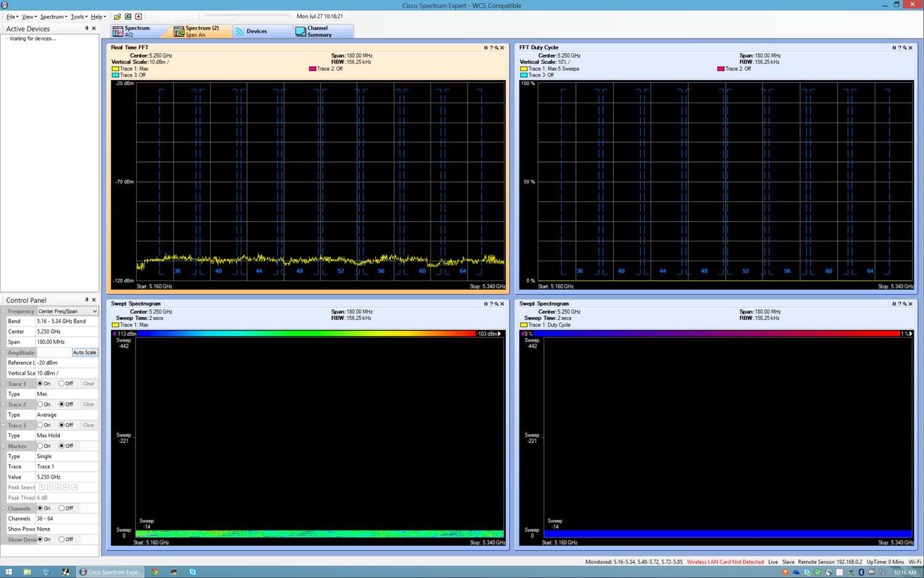
Task: Click the -103 dBm color scale right handle
Action: [500, 333]
